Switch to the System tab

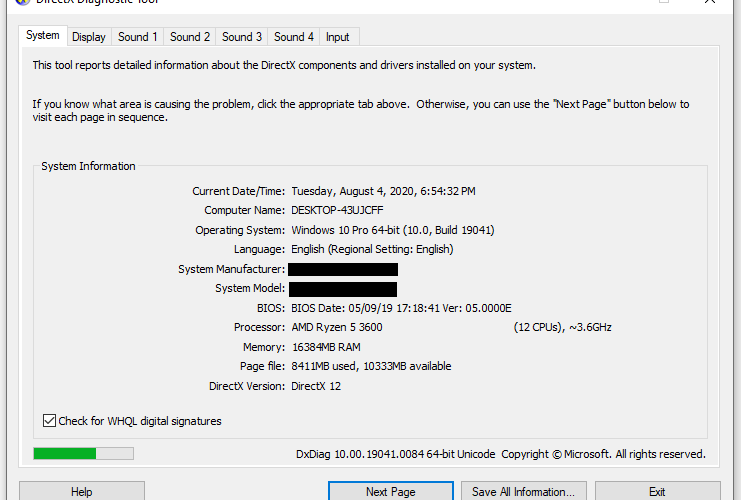pos(43,35)
